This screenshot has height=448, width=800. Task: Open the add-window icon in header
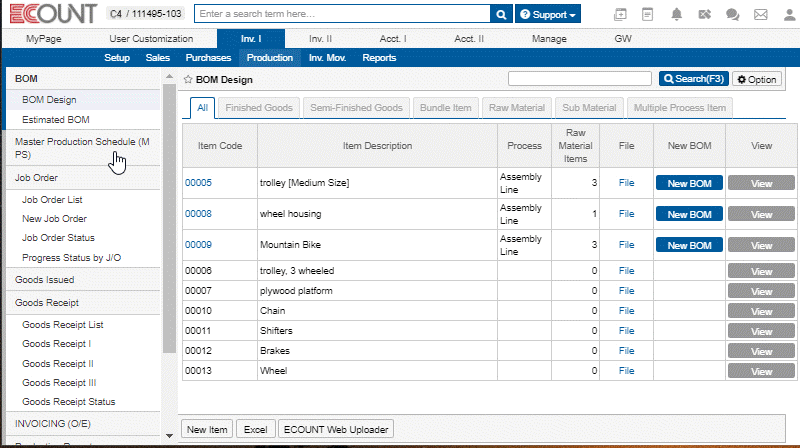point(620,14)
